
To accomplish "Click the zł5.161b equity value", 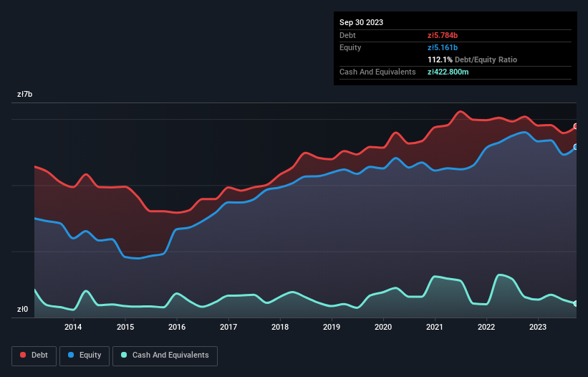I will 443,47.
